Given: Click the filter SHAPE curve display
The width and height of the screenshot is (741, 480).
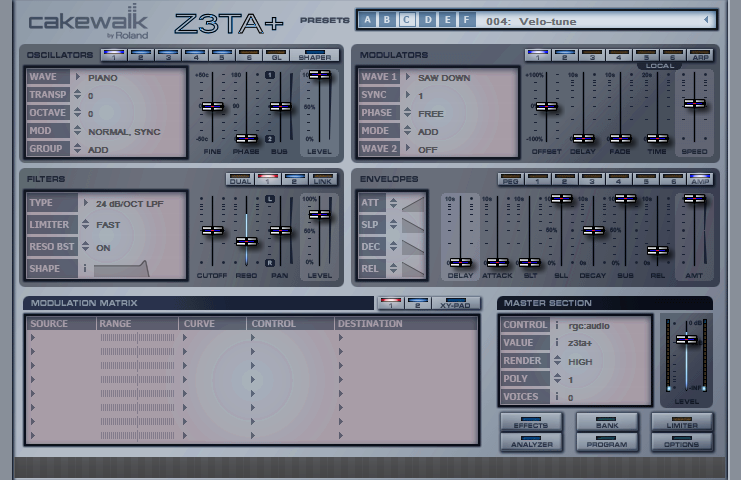Looking at the screenshot, I should pos(122,268).
